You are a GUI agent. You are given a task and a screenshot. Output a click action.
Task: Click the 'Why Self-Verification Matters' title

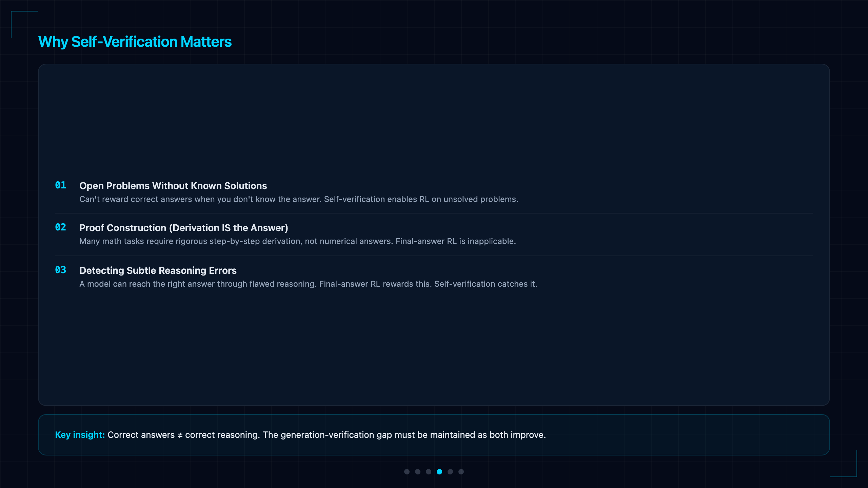[135, 42]
